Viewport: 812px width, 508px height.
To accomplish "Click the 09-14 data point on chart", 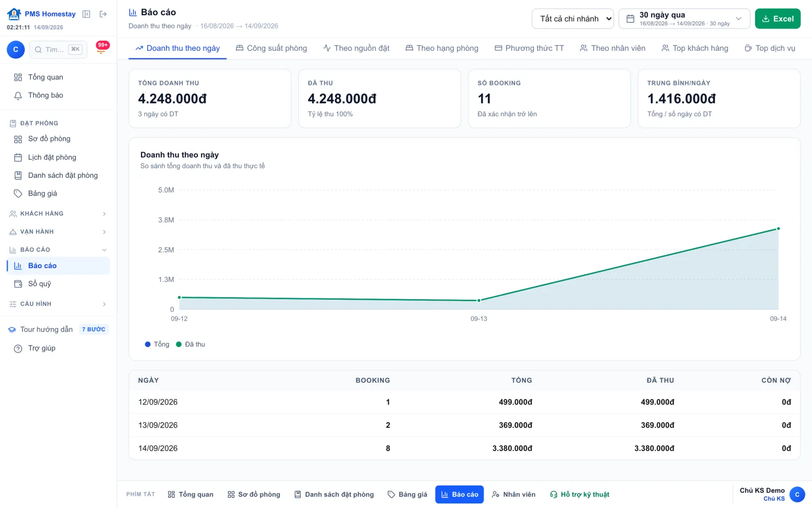I will 778,229.
